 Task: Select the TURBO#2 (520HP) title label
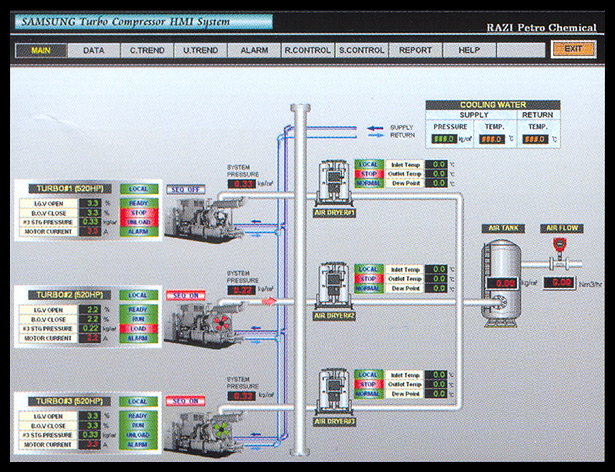click(70, 295)
